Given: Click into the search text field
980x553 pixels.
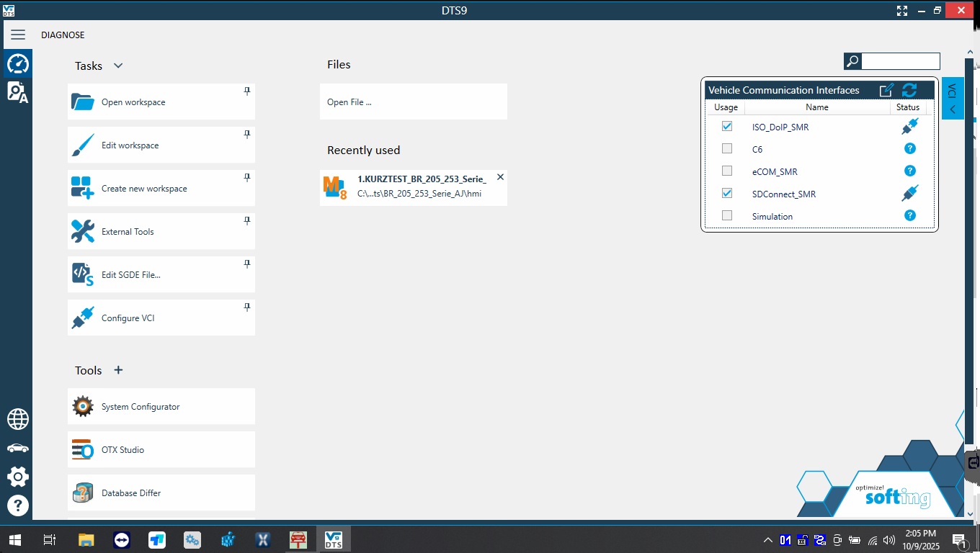Looking at the screenshot, I should pyautogui.click(x=901, y=61).
